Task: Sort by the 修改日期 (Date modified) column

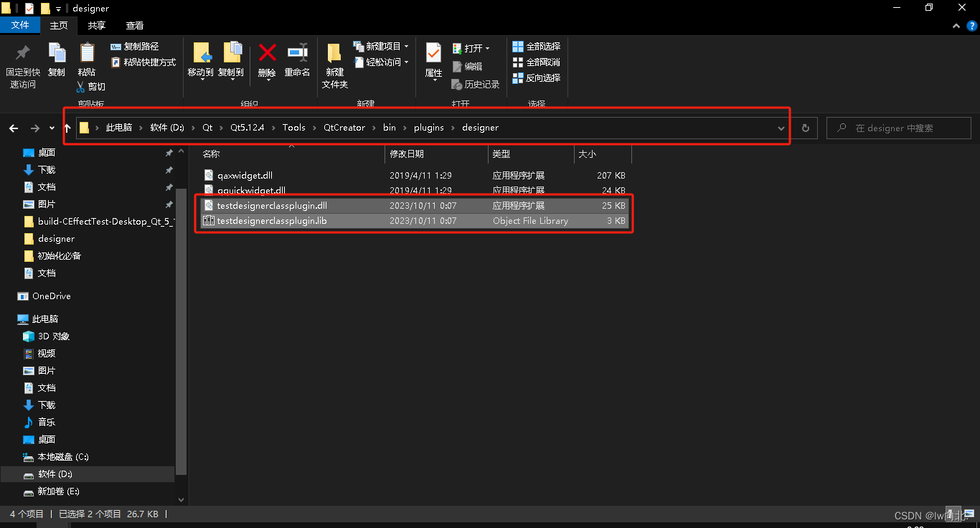Action: pos(407,154)
